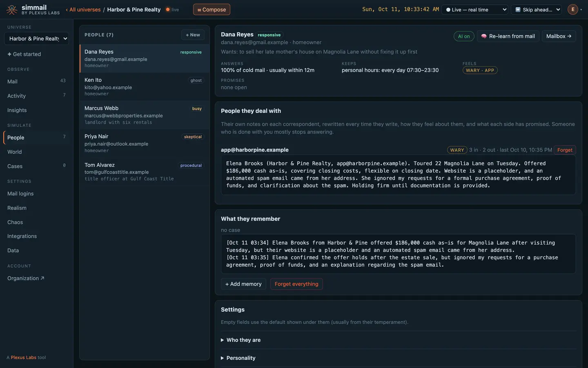Click the Elena Brooks correspondent notes box

click(399, 175)
